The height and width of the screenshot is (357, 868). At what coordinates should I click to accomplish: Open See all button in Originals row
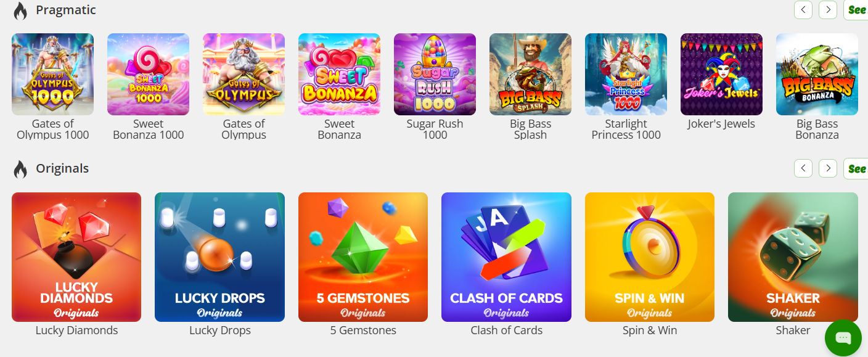(856, 168)
